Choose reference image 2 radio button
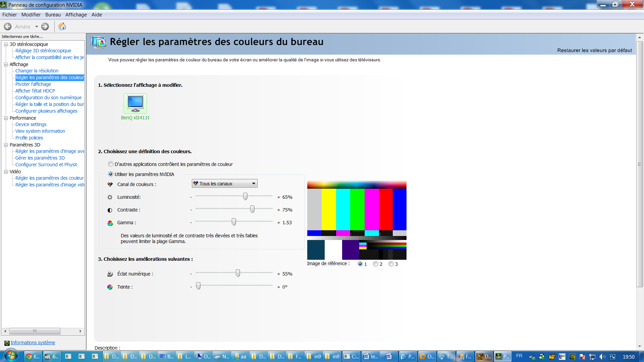Image resolution: width=644 pixels, height=362 pixels. pos(376,264)
